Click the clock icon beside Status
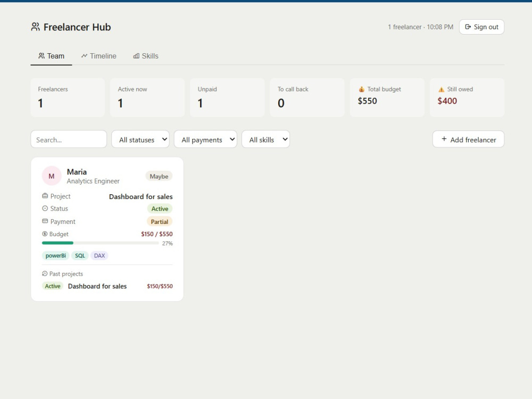This screenshot has height=399, width=532. (45, 209)
